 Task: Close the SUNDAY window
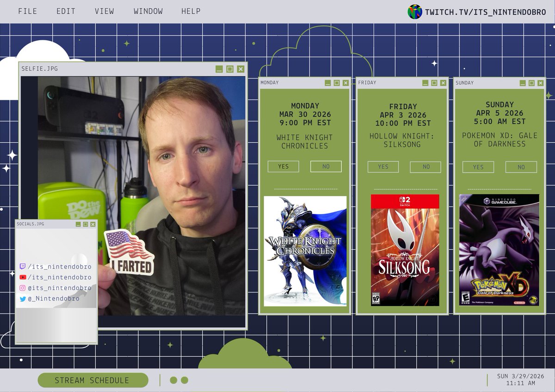pos(541,83)
